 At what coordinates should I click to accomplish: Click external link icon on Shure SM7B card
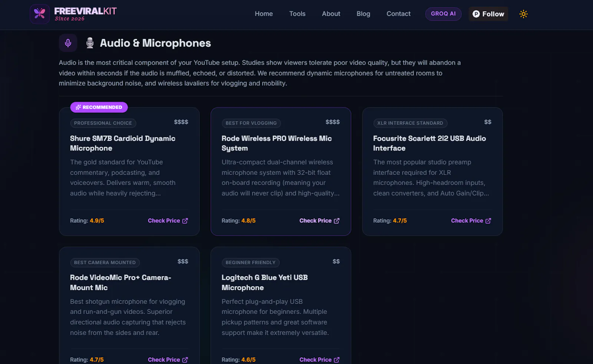tap(185, 221)
